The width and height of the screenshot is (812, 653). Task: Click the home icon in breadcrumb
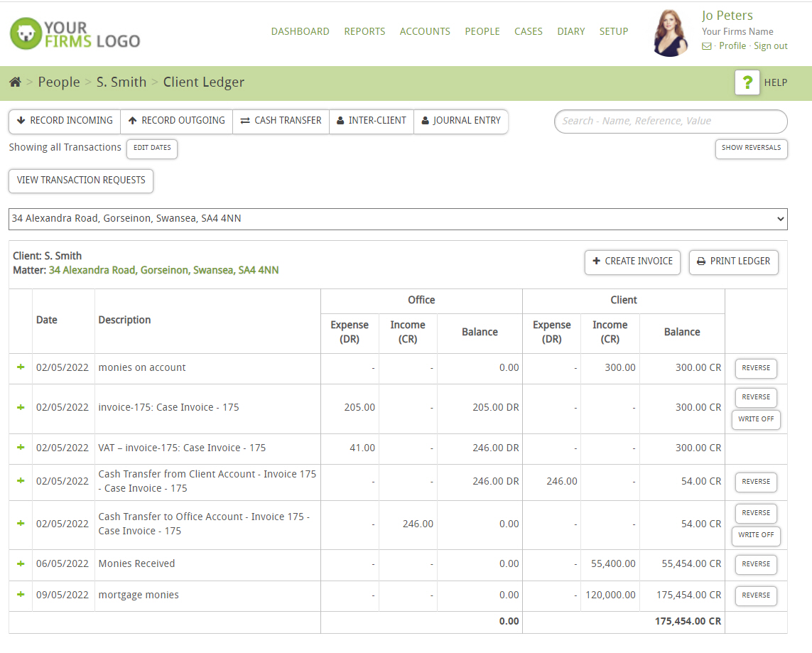coord(15,82)
